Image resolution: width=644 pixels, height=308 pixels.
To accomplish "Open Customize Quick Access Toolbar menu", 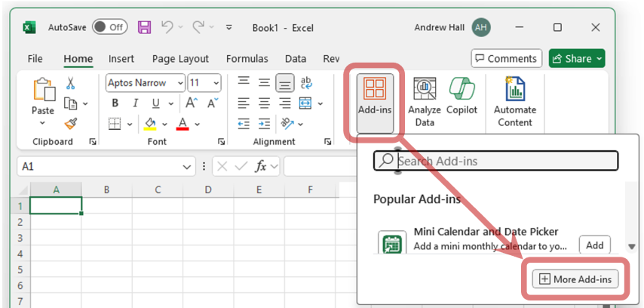I will (229, 27).
